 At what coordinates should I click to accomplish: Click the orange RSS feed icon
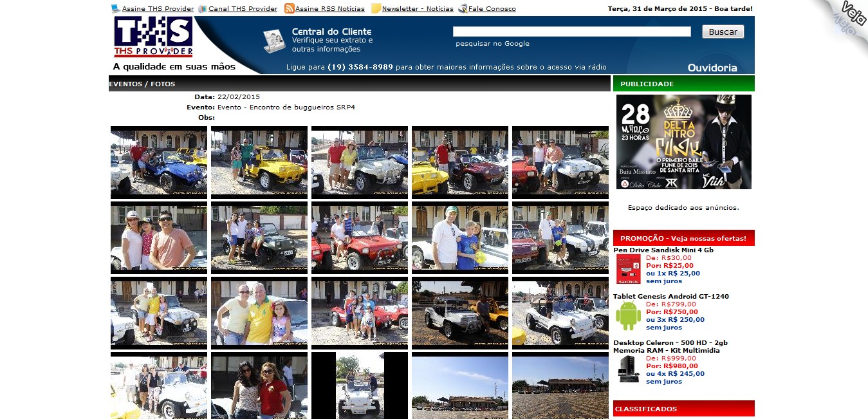coord(289,9)
